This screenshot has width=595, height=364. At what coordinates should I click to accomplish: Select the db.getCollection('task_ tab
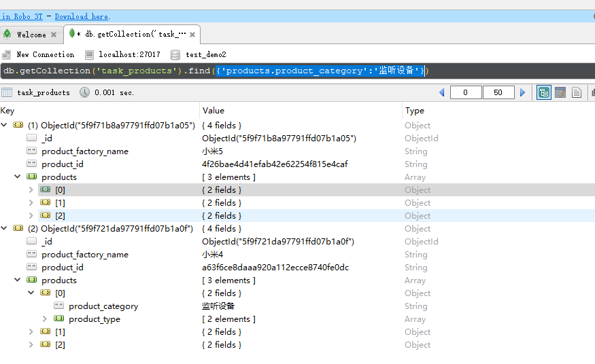coord(132,35)
